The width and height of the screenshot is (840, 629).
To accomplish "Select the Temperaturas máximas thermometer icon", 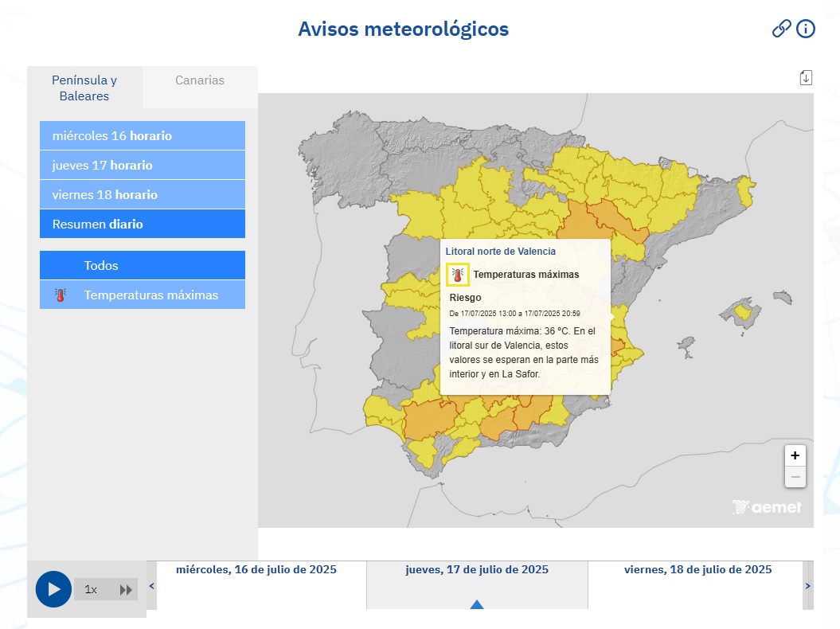I will coord(60,294).
